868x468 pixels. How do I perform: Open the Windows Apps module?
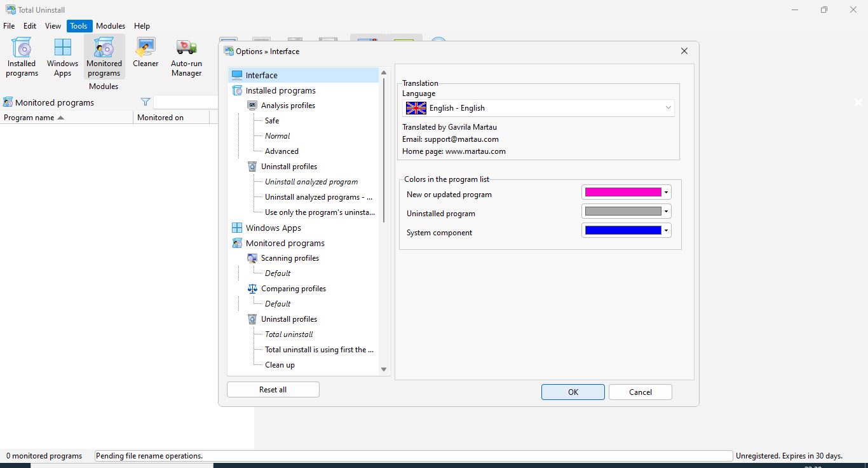pyautogui.click(x=62, y=57)
